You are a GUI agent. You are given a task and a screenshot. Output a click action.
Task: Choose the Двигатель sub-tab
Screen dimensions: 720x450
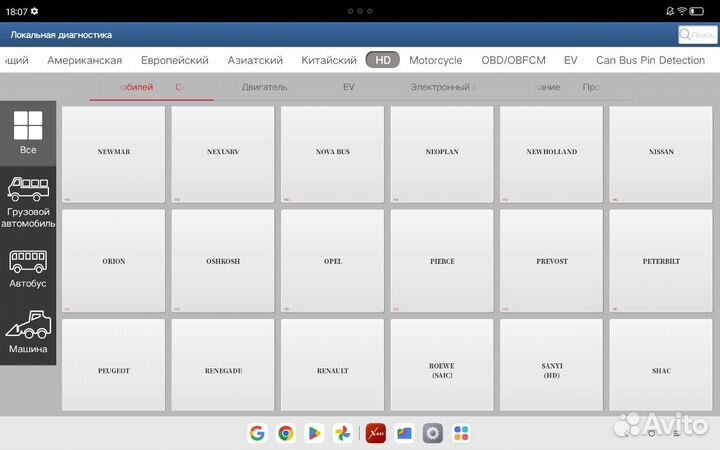[x=264, y=87]
